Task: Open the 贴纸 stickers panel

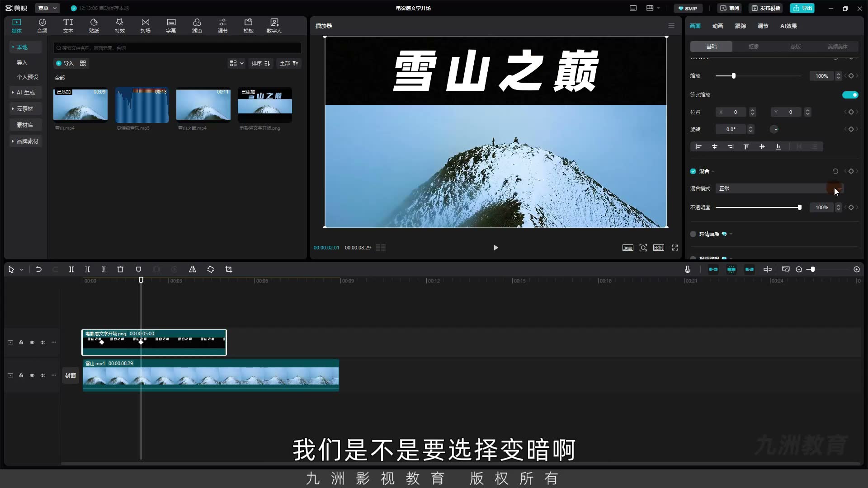Action: pyautogui.click(x=94, y=26)
